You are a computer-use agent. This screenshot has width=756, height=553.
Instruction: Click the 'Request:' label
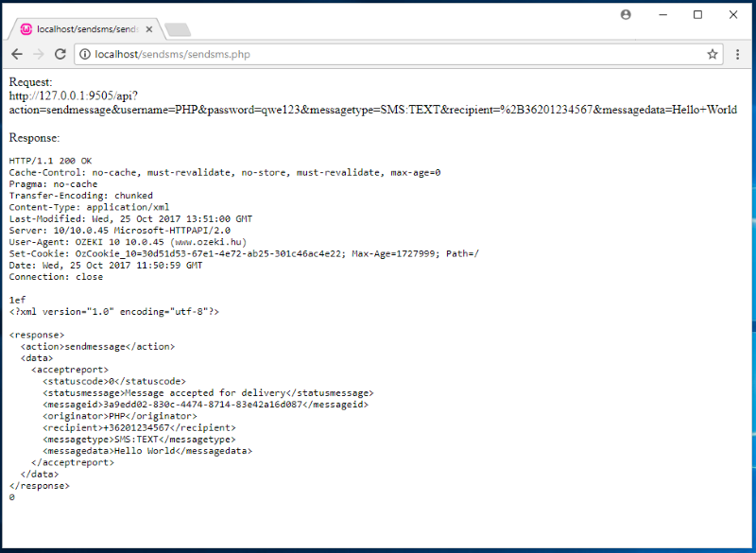[30, 82]
